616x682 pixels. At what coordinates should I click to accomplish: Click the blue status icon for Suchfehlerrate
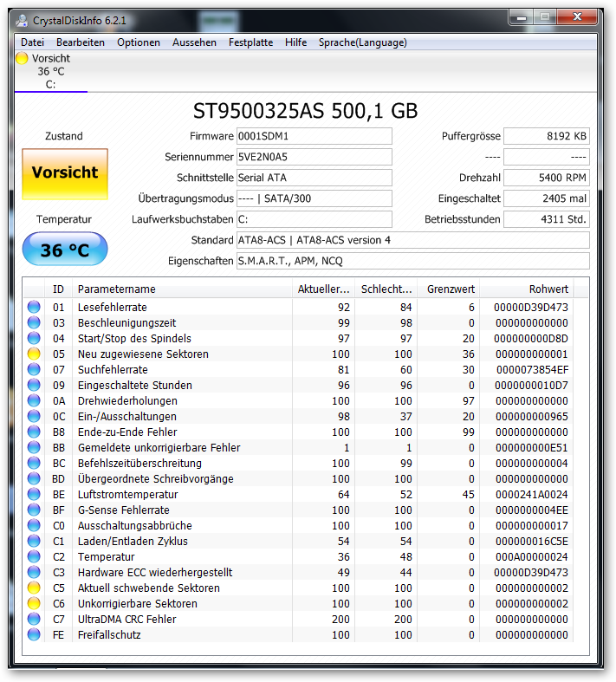[34, 370]
